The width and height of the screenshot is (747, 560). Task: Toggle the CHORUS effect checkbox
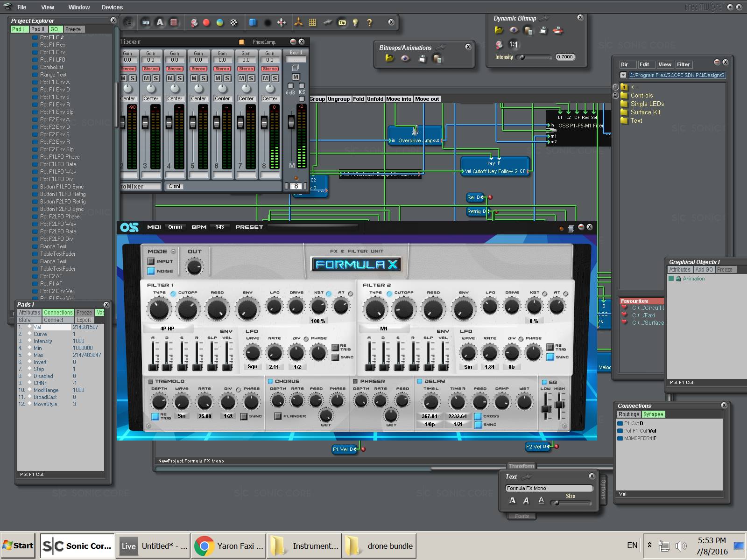coord(270,381)
